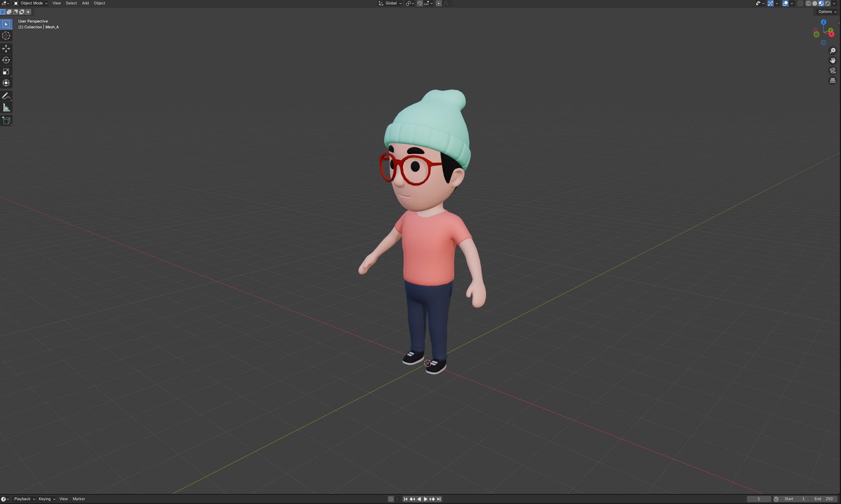841x504 pixels.
Task: Open the View menu in header
Action: coord(57,3)
